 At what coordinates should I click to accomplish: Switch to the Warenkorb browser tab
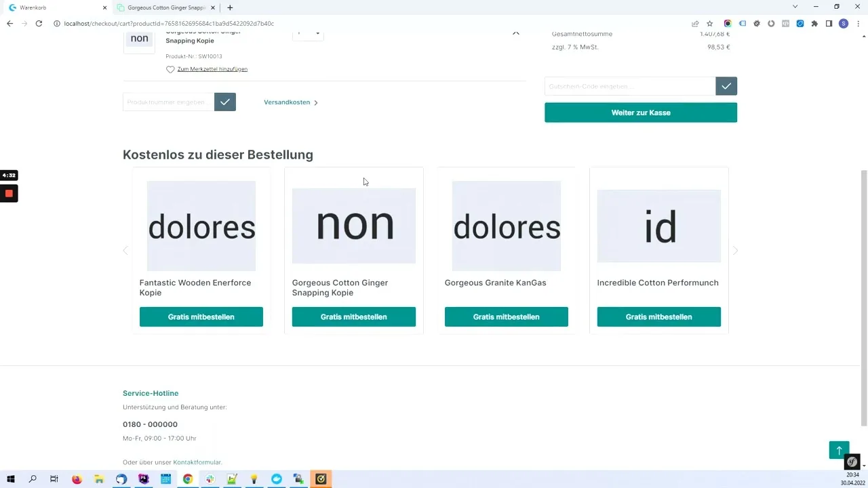56,7
